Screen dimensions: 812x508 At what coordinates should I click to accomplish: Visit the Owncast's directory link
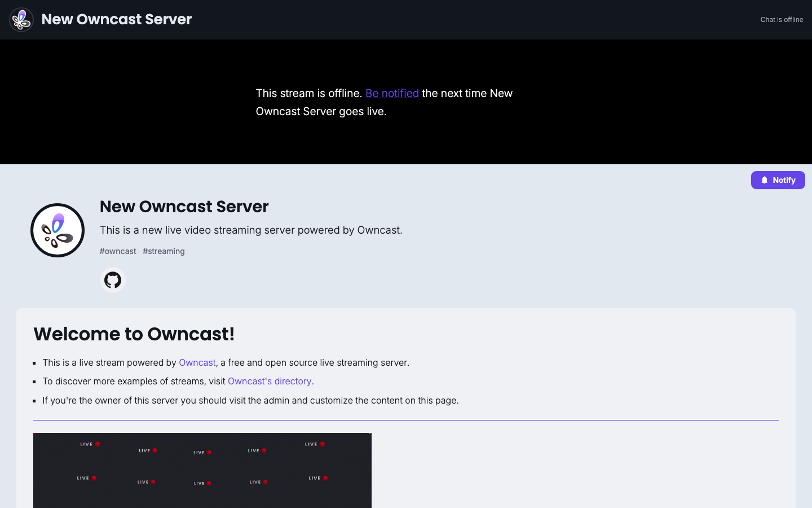pyautogui.click(x=270, y=381)
